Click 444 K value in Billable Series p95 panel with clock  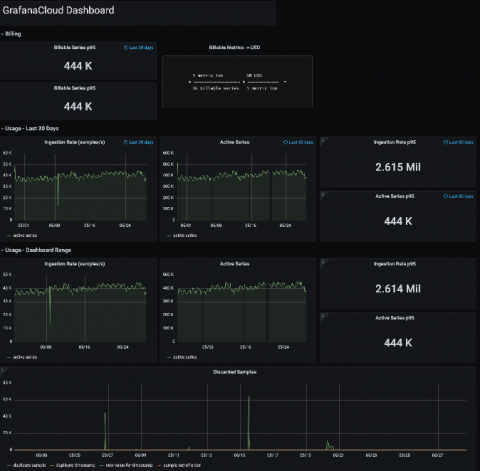pos(78,66)
